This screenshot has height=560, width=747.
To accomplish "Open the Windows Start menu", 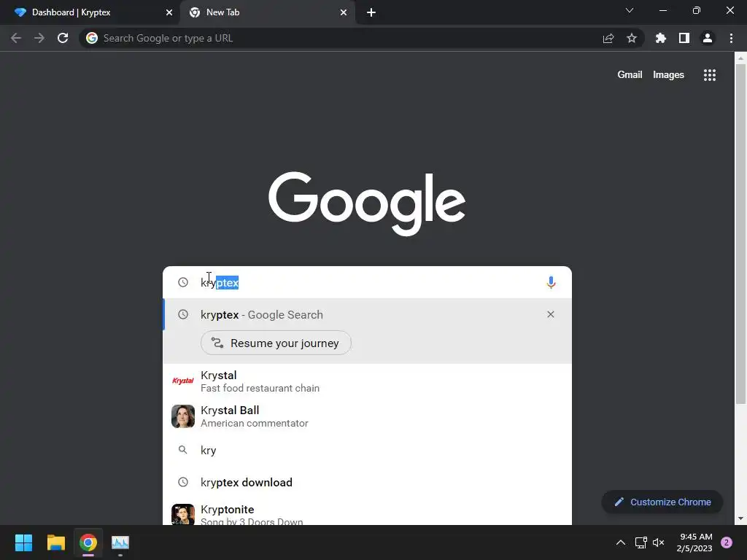I will pyautogui.click(x=23, y=542).
